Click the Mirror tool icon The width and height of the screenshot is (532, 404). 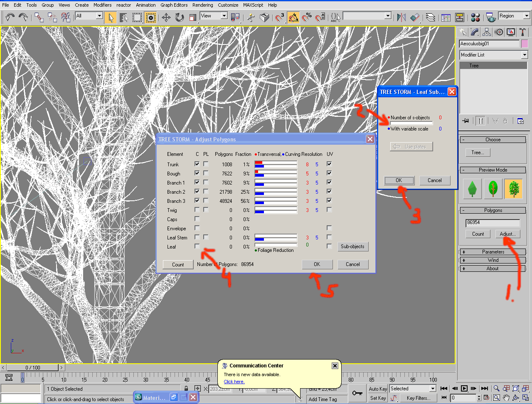pyautogui.click(x=401, y=17)
